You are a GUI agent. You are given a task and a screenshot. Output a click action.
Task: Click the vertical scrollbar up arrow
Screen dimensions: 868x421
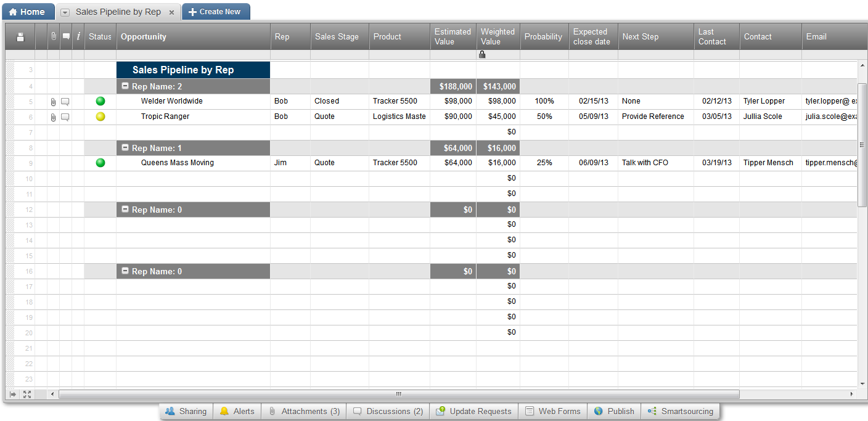coord(862,65)
